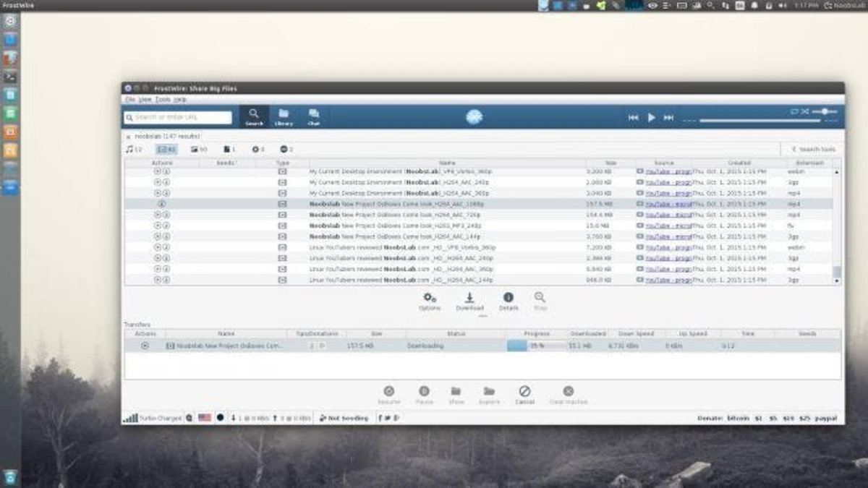Select Noobslab OsBoxes H263_MP3_240p result
This screenshot has height=488, width=868.
pos(395,226)
